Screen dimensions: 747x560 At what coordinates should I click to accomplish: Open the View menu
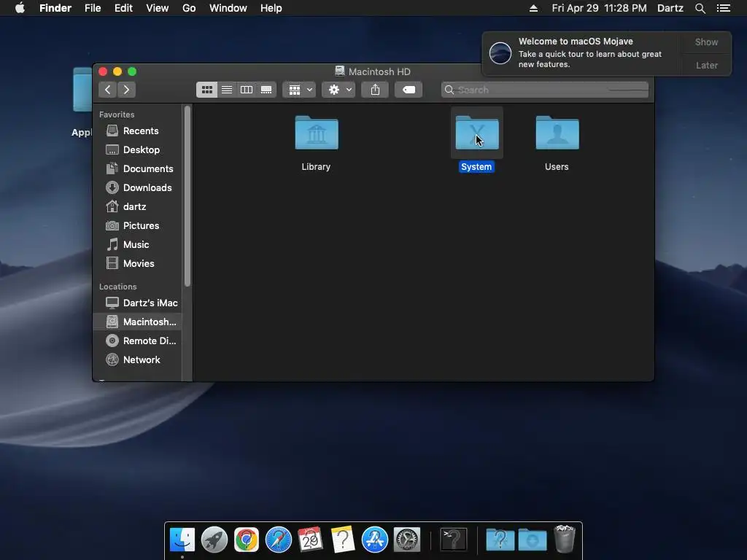coord(158,8)
